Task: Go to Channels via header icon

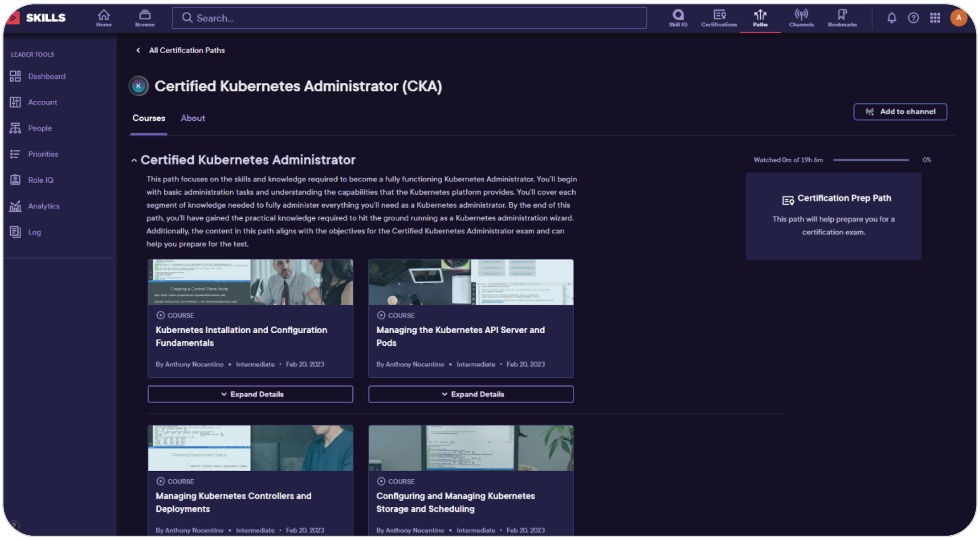Action: (801, 18)
